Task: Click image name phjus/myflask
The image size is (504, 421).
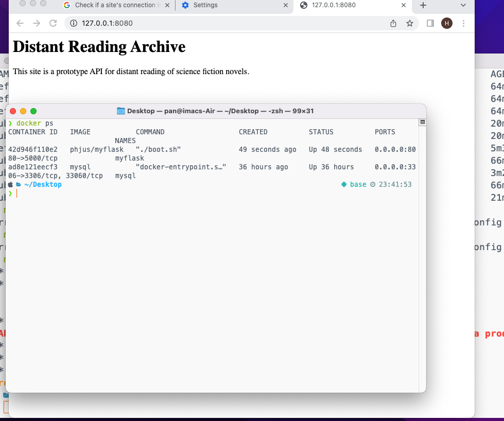Action: (x=97, y=150)
